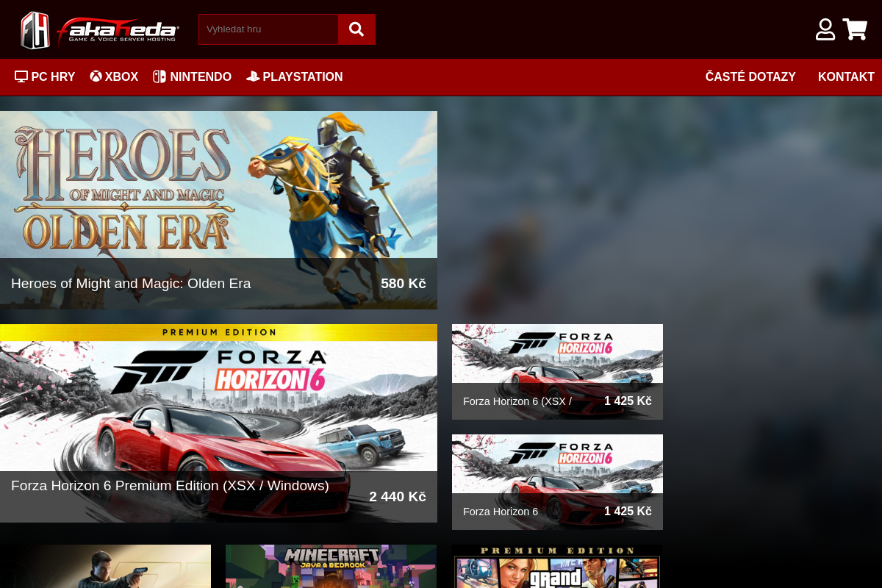Open the Fakaheda logo homepage link
The image size is (882, 588).
(100, 29)
